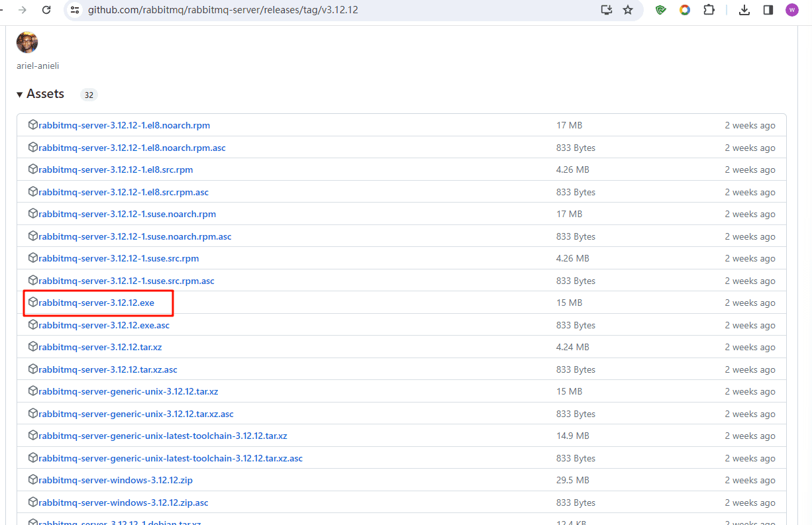Screen dimensions: 812x525
Task: Open ariel-anieli contributor profile link
Action: pyautogui.click(x=38, y=66)
